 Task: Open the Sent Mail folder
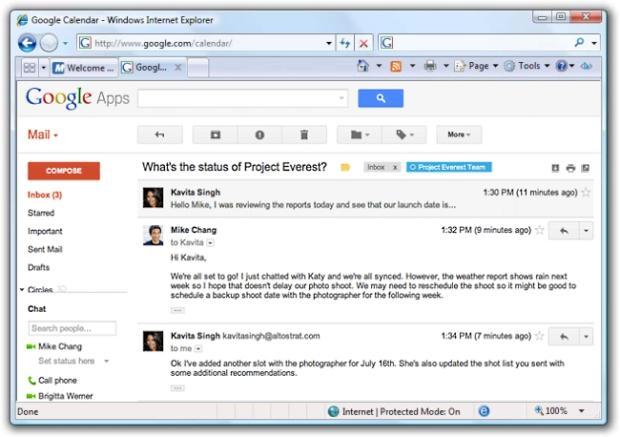[x=45, y=249]
